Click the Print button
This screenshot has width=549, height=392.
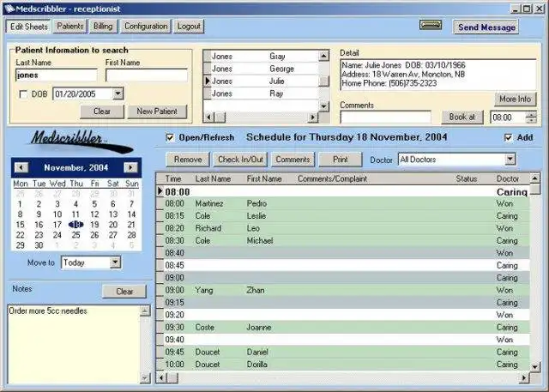click(x=340, y=160)
